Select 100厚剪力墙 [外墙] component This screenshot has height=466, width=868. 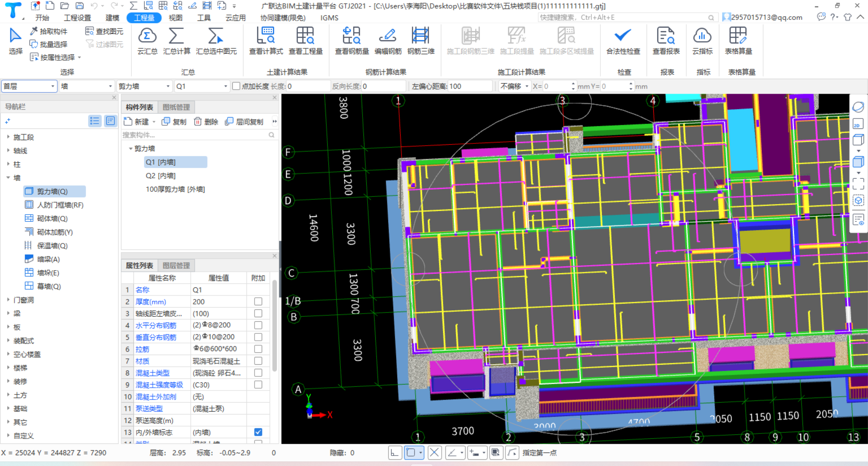(x=175, y=189)
